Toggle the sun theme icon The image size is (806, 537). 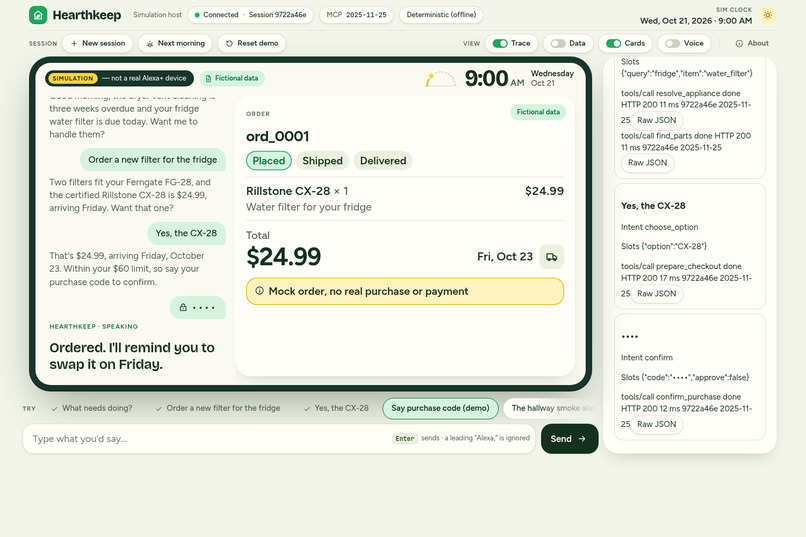pos(768,15)
